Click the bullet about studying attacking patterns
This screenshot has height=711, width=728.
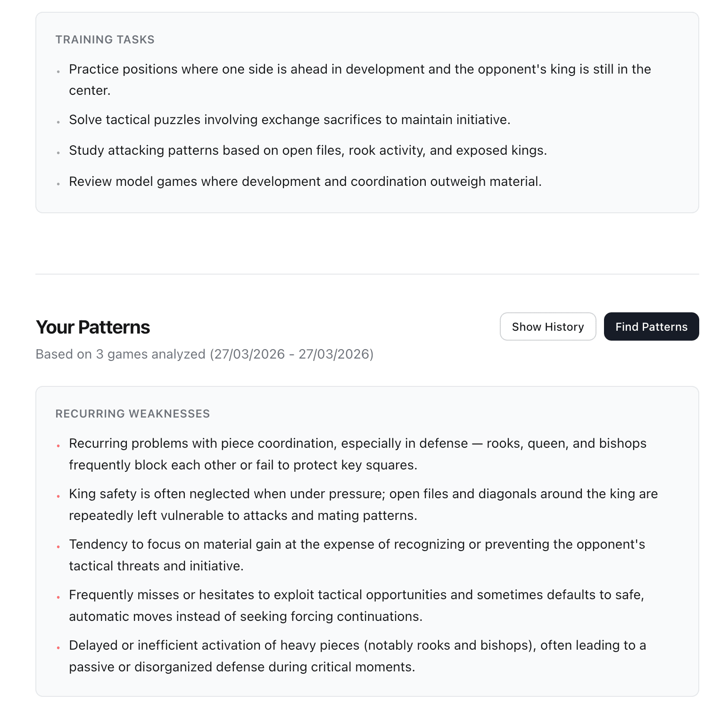click(308, 151)
